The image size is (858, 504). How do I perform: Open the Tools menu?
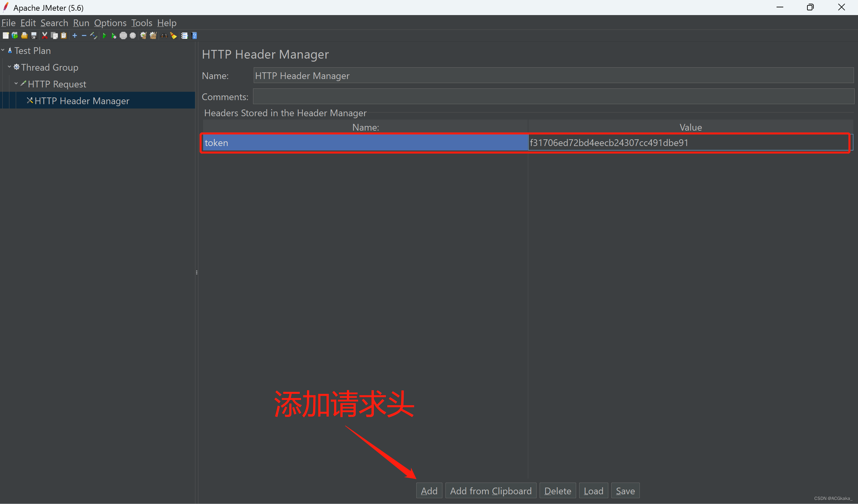point(142,23)
